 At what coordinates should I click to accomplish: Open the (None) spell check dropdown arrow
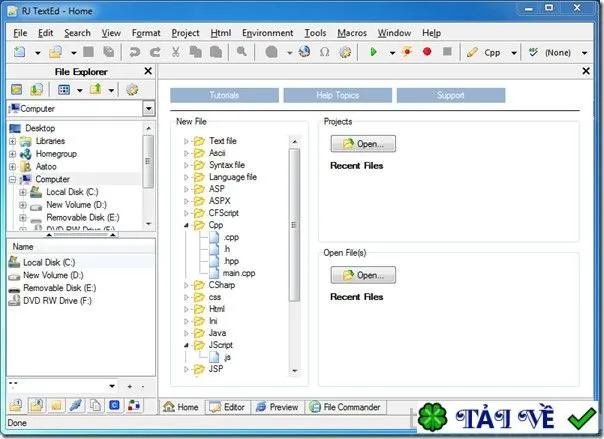click(584, 53)
